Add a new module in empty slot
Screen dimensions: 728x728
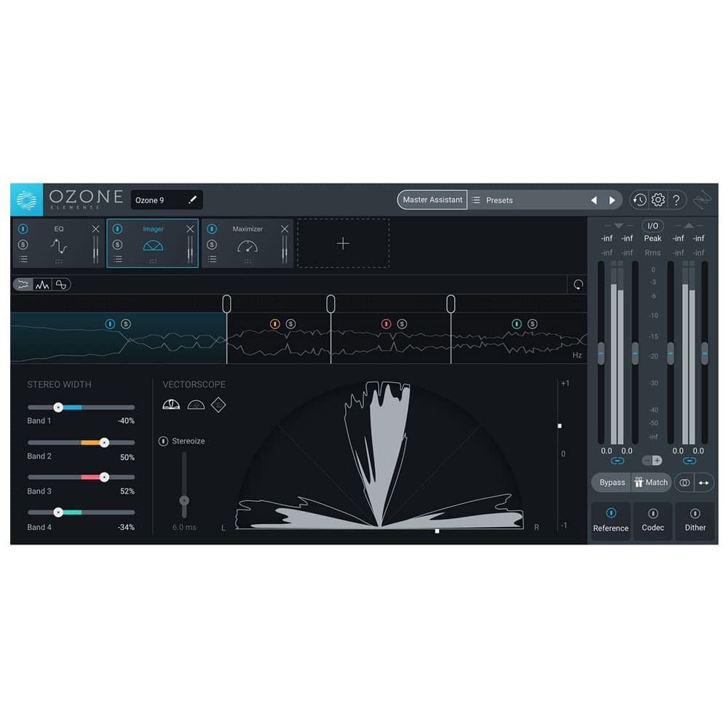[x=343, y=243]
